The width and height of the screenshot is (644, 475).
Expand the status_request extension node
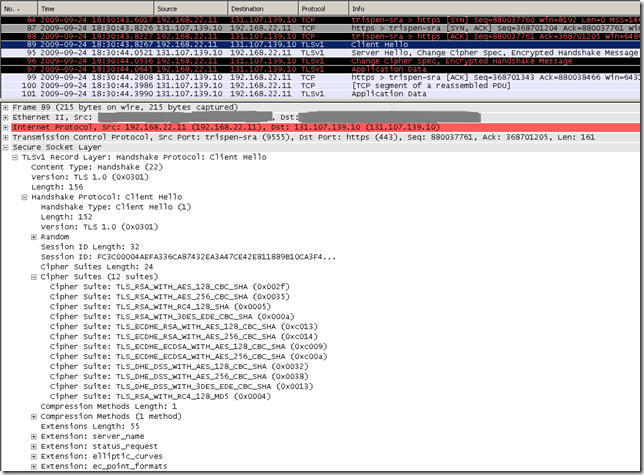pos(34,446)
